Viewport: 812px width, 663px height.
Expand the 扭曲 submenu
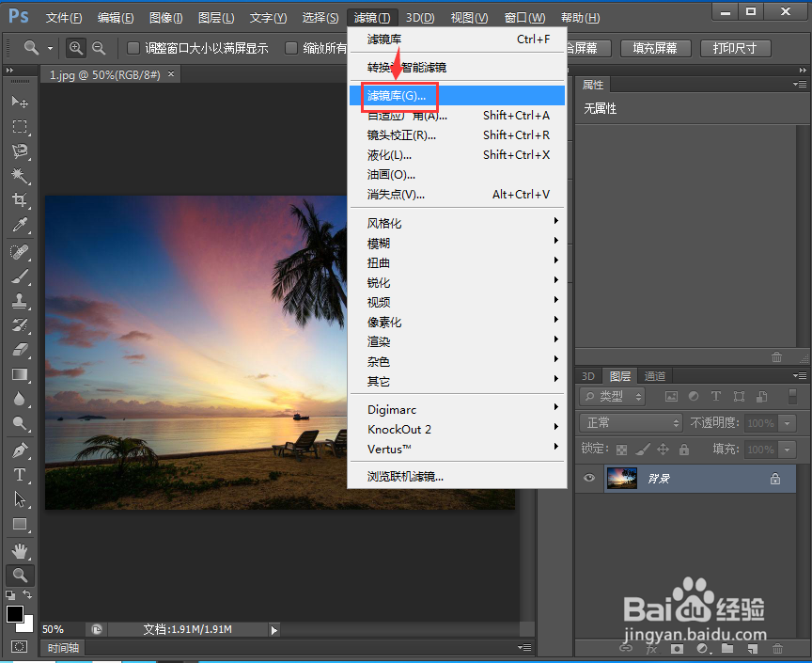pos(458,262)
